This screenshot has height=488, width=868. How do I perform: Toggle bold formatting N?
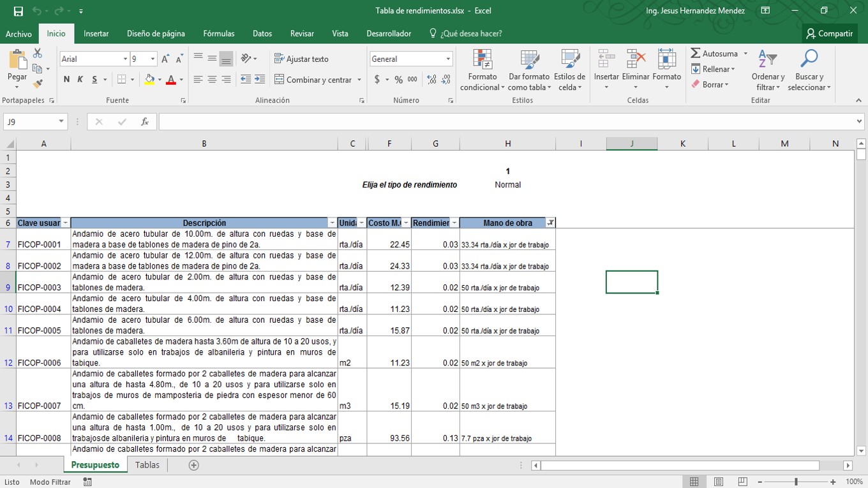[x=66, y=80]
